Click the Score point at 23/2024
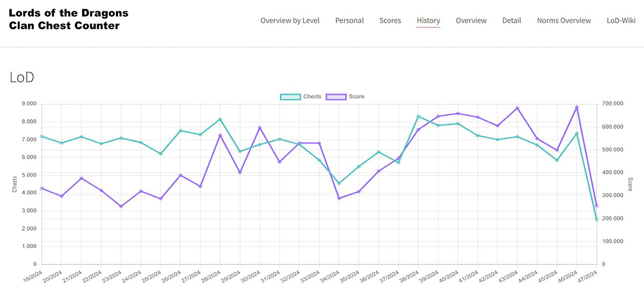The height and width of the screenshot is (293, 644). (x=121, y=207)
